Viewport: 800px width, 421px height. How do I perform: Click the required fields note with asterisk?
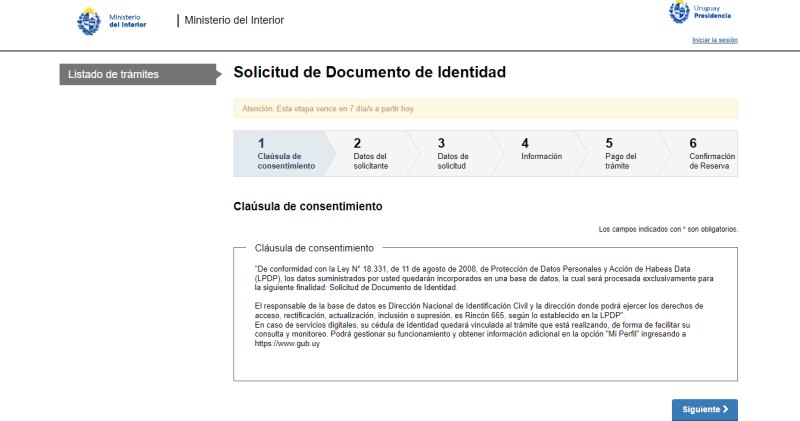pos(668,229)
